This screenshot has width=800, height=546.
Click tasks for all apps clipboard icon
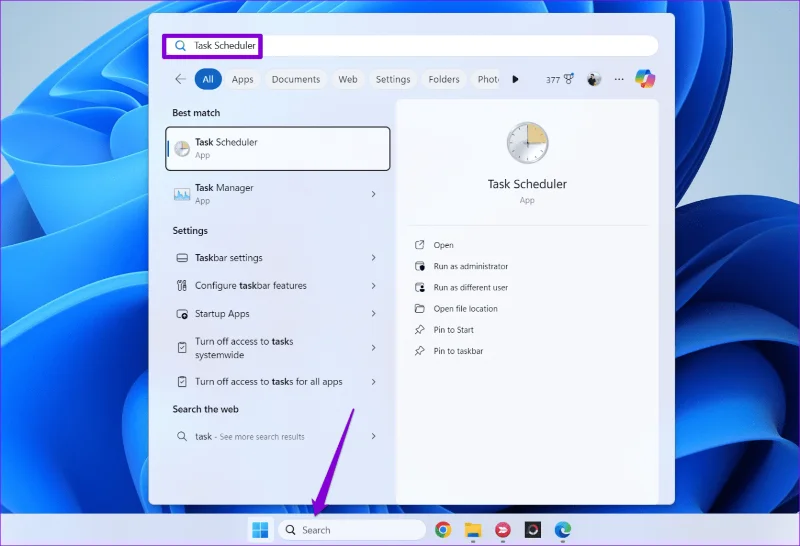[182, 382]
